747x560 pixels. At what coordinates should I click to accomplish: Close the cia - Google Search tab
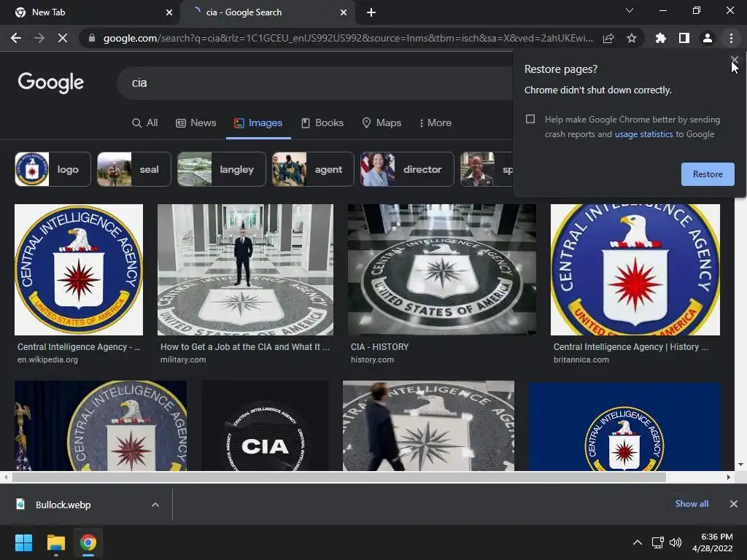[344, 12]
